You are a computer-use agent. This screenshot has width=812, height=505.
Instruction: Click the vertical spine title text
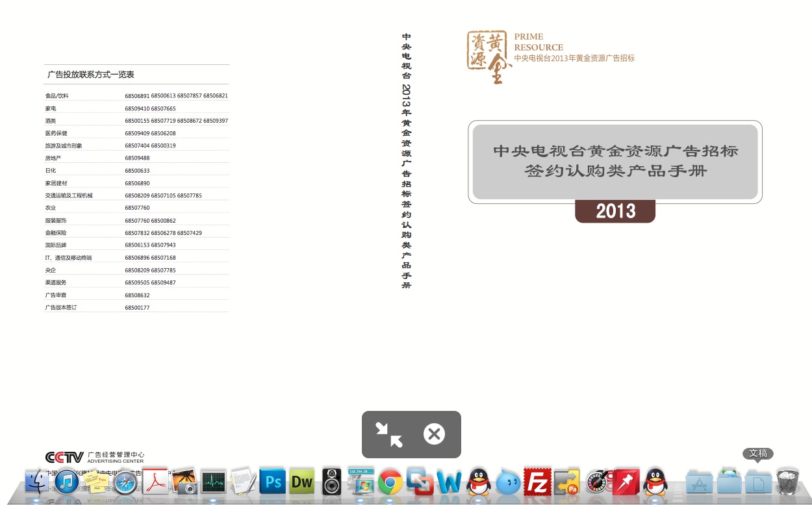407,161
